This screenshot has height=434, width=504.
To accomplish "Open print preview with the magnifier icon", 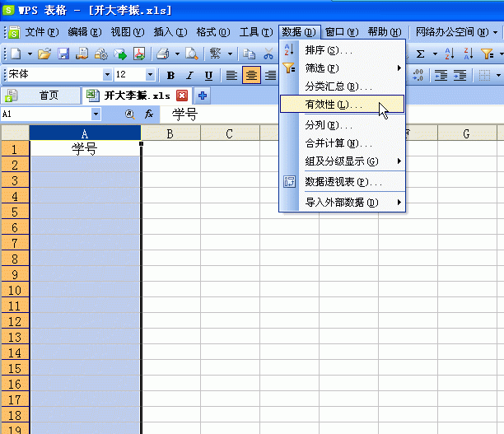I will [x=192, y=54].
